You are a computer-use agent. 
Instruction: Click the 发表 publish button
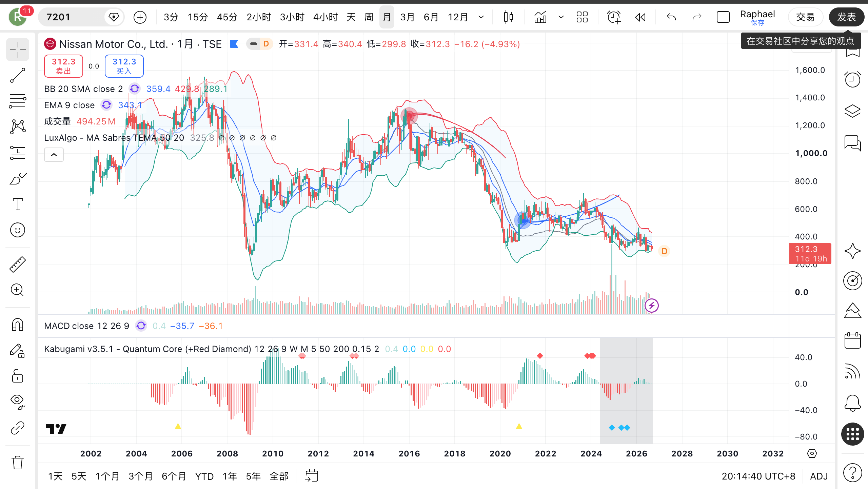(x=846, y=17)
